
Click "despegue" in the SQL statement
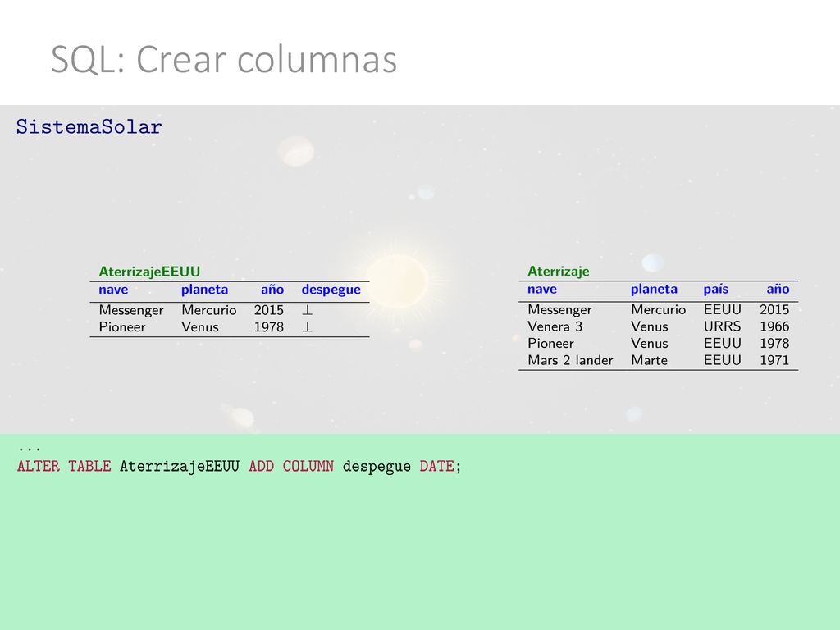377,467
